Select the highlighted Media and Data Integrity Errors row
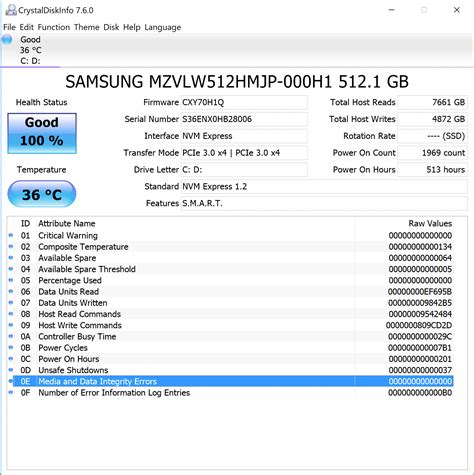Image resolution: width=474 pixels, height=475 pixels. point(233,381)
